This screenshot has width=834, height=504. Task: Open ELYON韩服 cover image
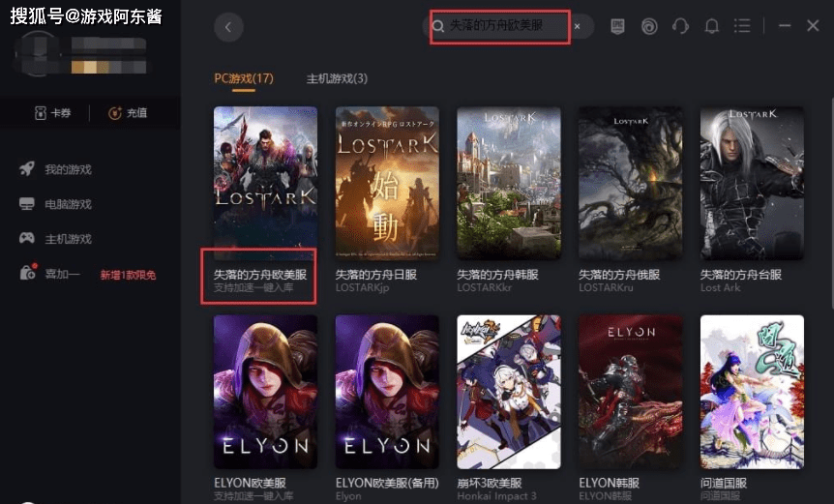click(x=630, y=392)
